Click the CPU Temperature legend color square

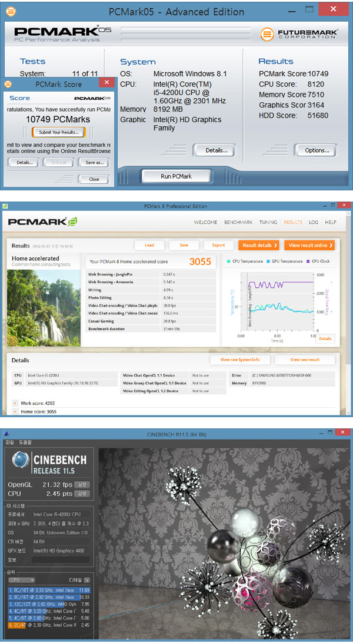[x=229, y=261]
